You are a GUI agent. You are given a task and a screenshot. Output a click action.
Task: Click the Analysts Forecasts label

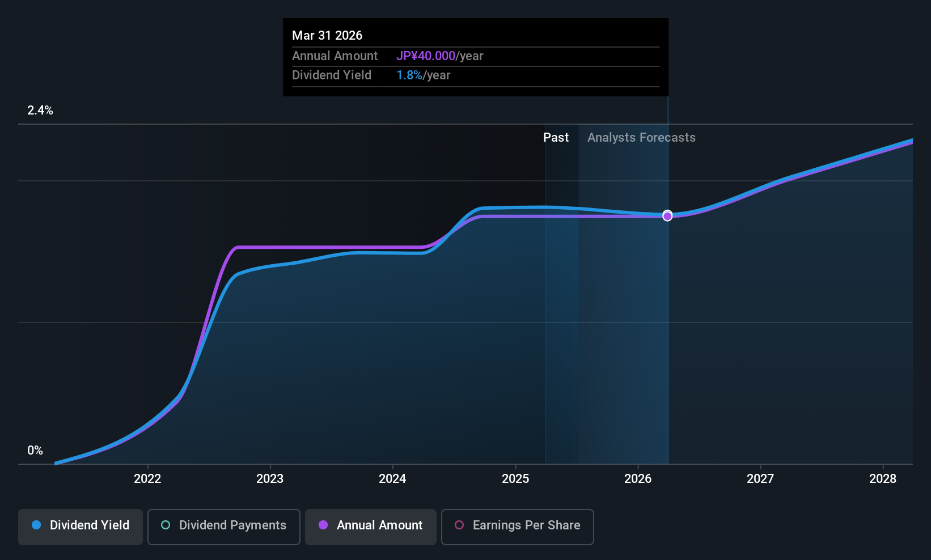tap(641, 137)
